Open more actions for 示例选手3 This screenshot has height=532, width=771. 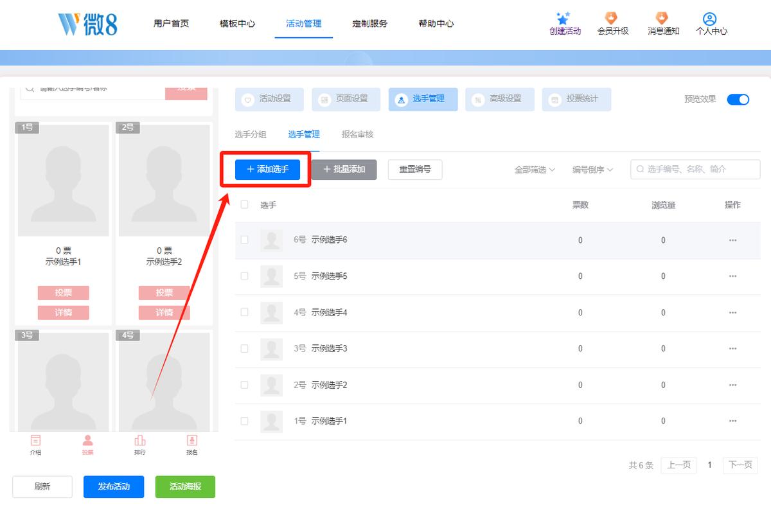point(732,348)
